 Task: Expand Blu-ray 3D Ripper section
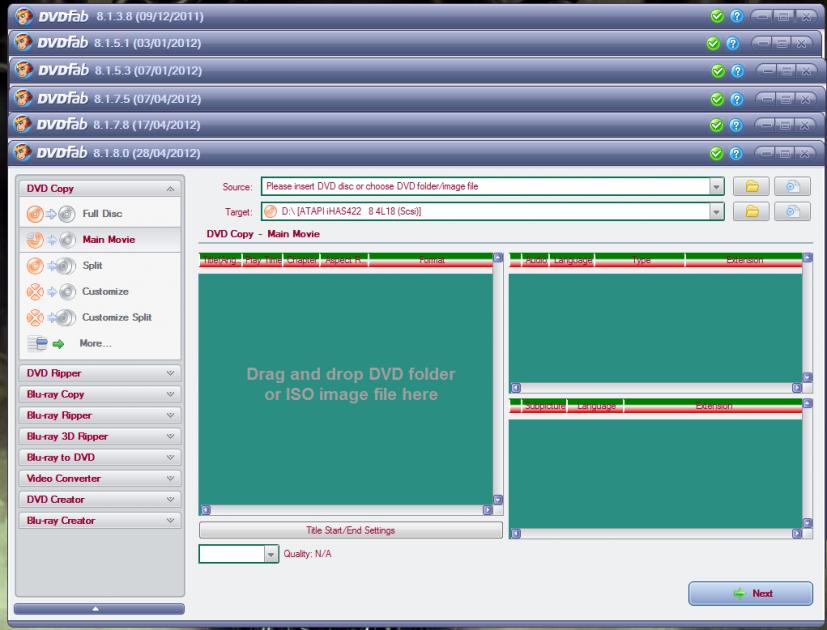click(100, 436)
